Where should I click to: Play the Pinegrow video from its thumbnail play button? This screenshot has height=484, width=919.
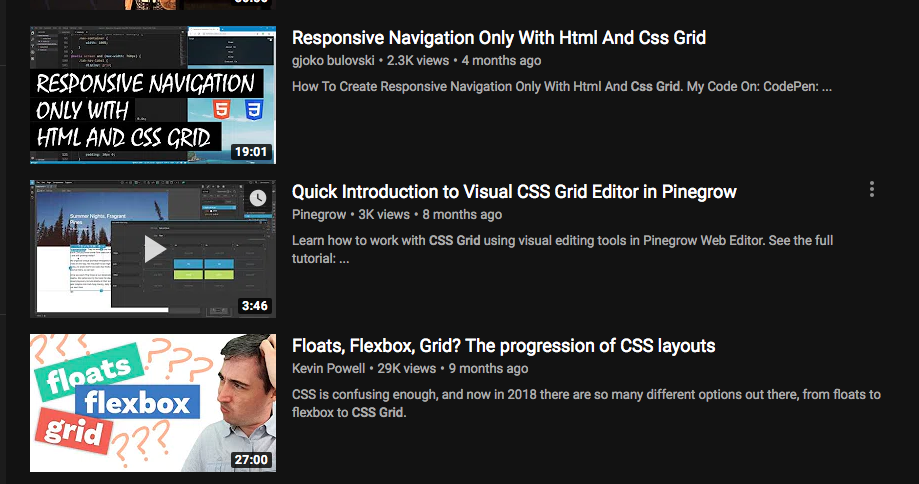click(155, 249)
